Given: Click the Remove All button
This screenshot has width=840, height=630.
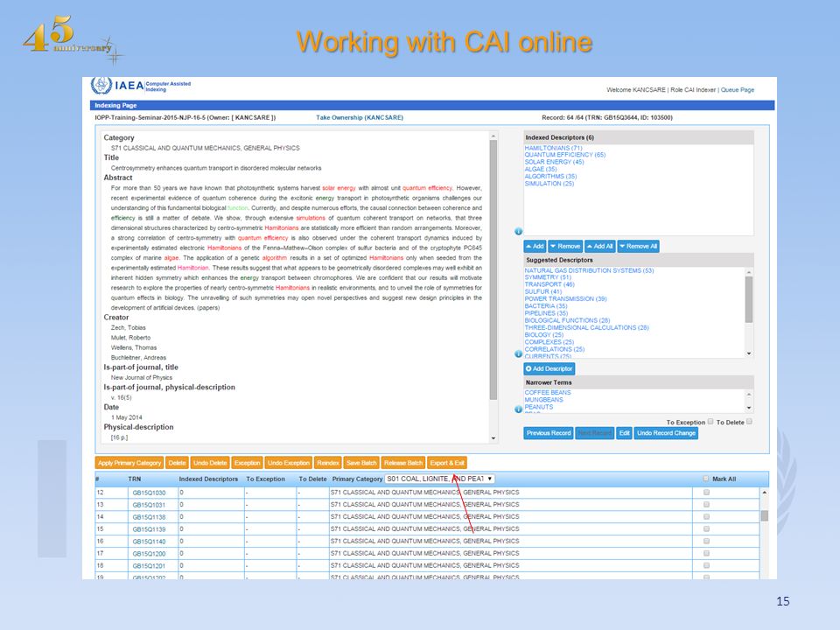Looking at the screenshot, I should [638, 247].
